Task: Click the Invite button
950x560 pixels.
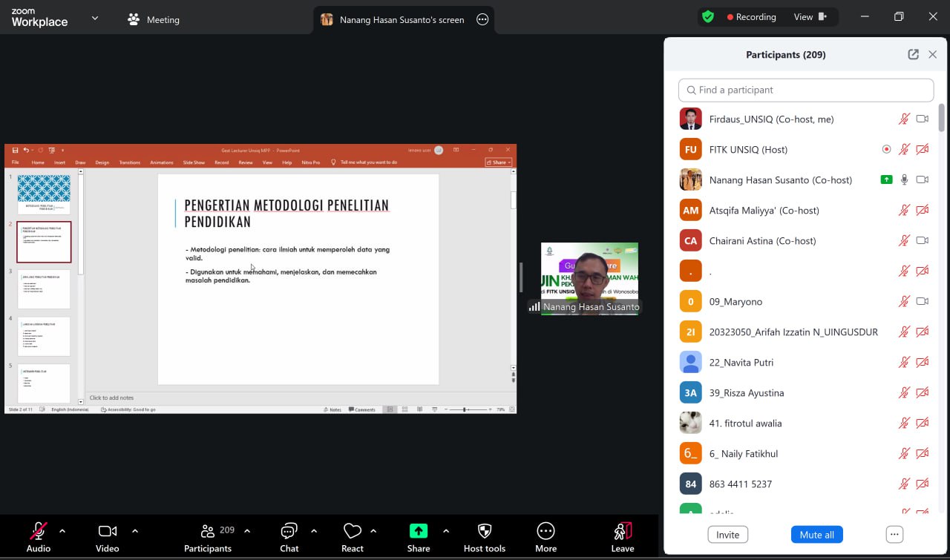Action: pyautogui.click(x=727, y=535)
